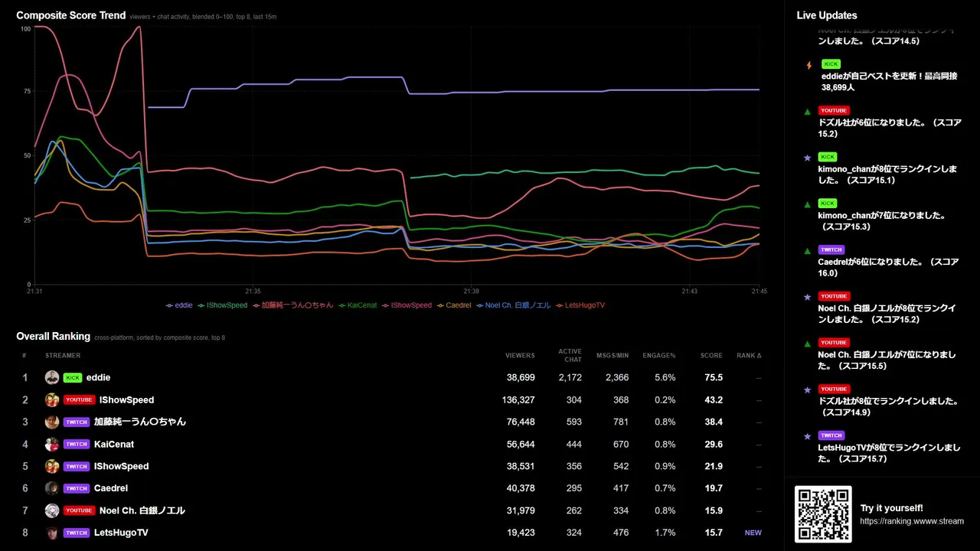Screen dimensions: 980x551
Task: Click the TWITCH badge on LetsHugoTV's ranking row
Action: coord(77,533)
